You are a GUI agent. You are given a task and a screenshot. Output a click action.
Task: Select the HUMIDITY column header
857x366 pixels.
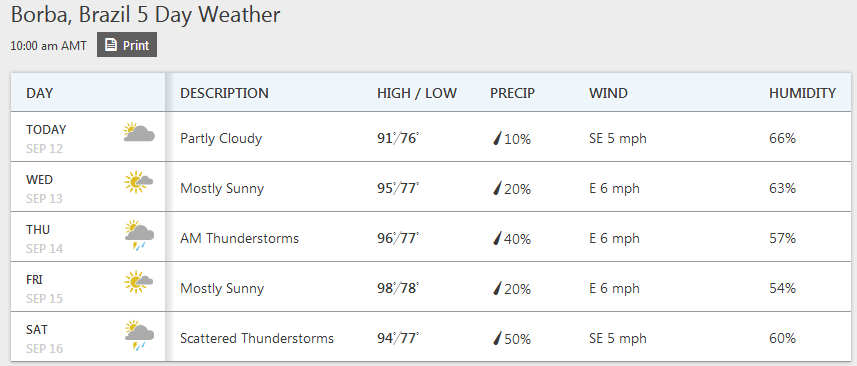[x=802, y=93]
